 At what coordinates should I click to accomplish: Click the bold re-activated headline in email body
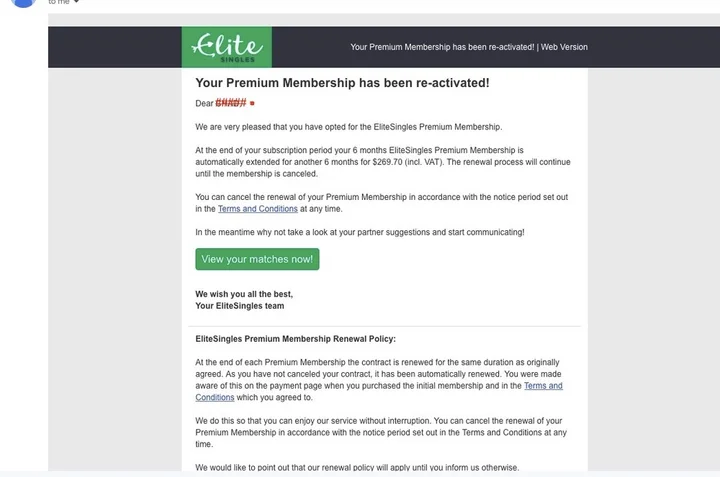(342, 82)
